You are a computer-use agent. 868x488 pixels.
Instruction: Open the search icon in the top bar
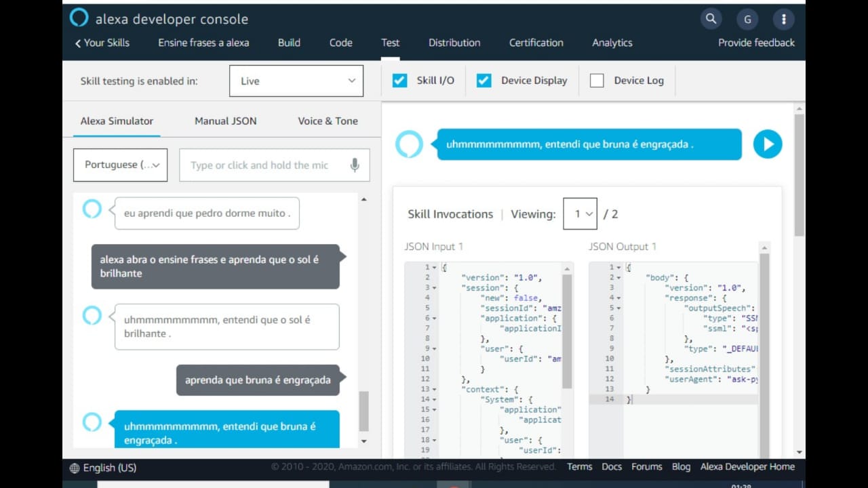pos(711,19)
